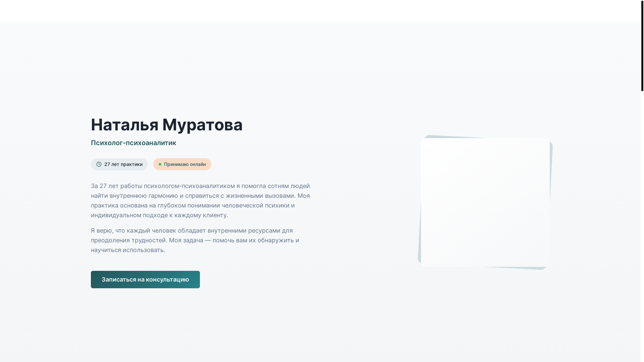Screen dimensions: 644x362
Task: Click paragraph starting 'Я верю, что каждый'
Action: pyautogui.click(x=195, y=240)
